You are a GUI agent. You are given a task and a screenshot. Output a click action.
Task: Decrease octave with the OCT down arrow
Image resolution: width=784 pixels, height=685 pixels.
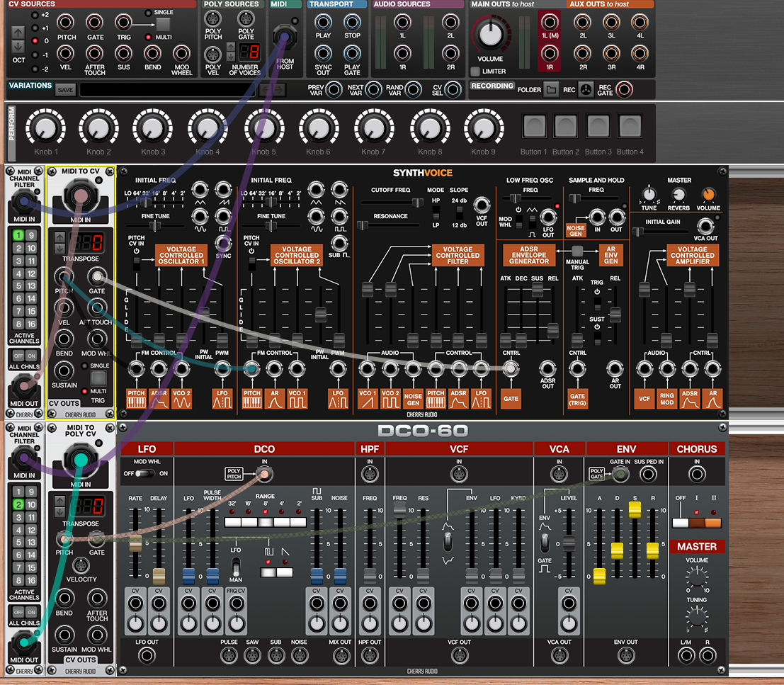18,47
